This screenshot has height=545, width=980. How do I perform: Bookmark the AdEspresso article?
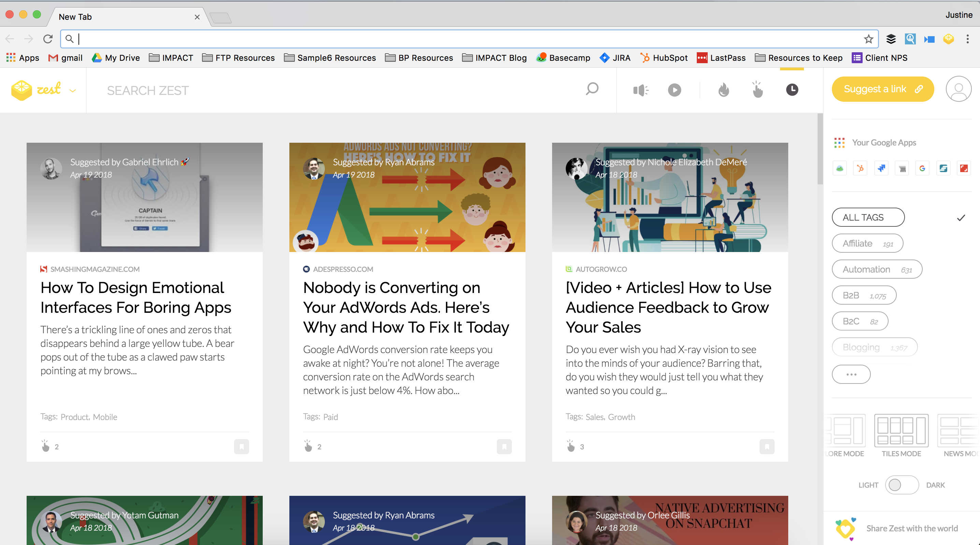coord(504,446)
